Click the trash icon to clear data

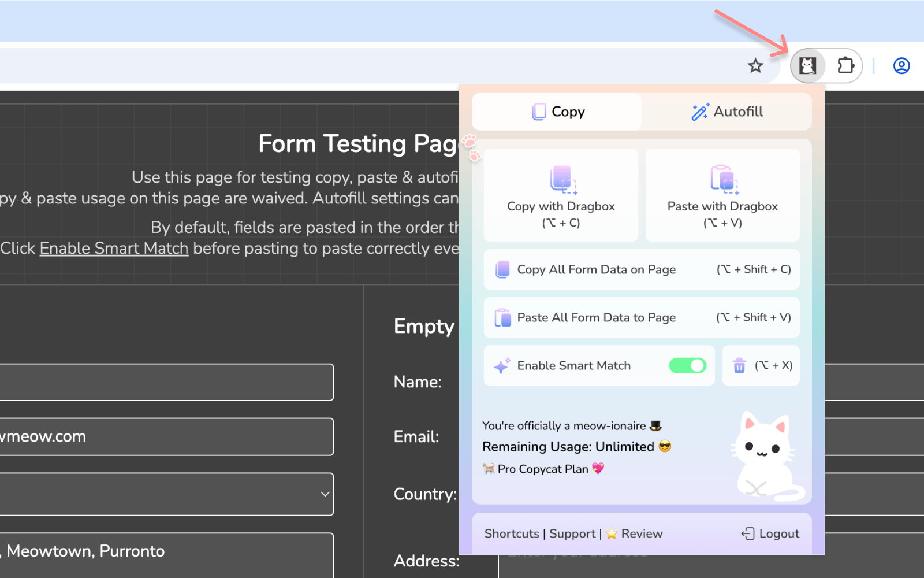739,365
